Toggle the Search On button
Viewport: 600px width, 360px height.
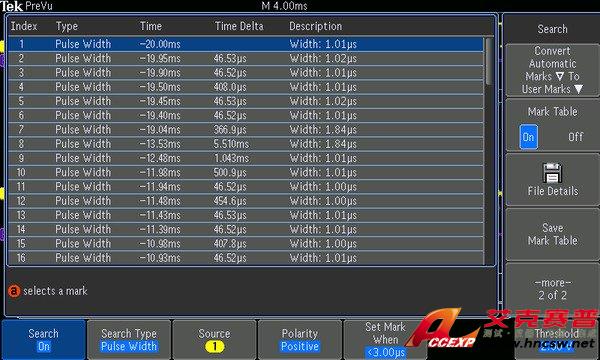pos(44,339)
